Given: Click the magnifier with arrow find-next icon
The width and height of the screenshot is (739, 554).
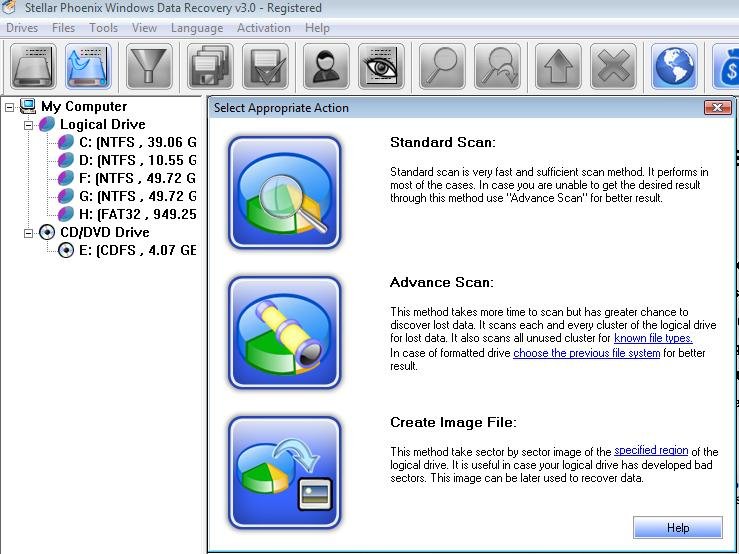Looking at the screenshot, I should 497,66.
